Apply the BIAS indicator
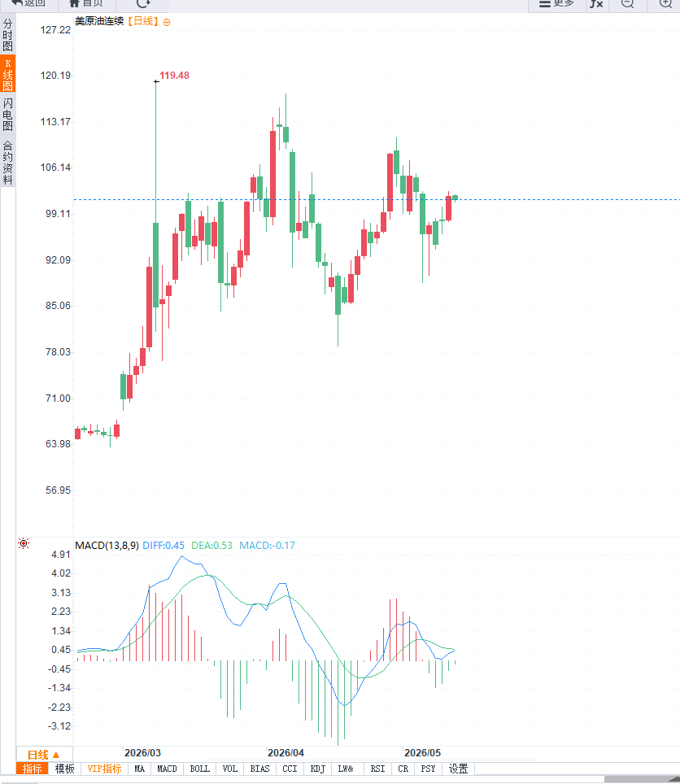The width and height of the screenshot is (680, 784). click(x=260, y=769)
